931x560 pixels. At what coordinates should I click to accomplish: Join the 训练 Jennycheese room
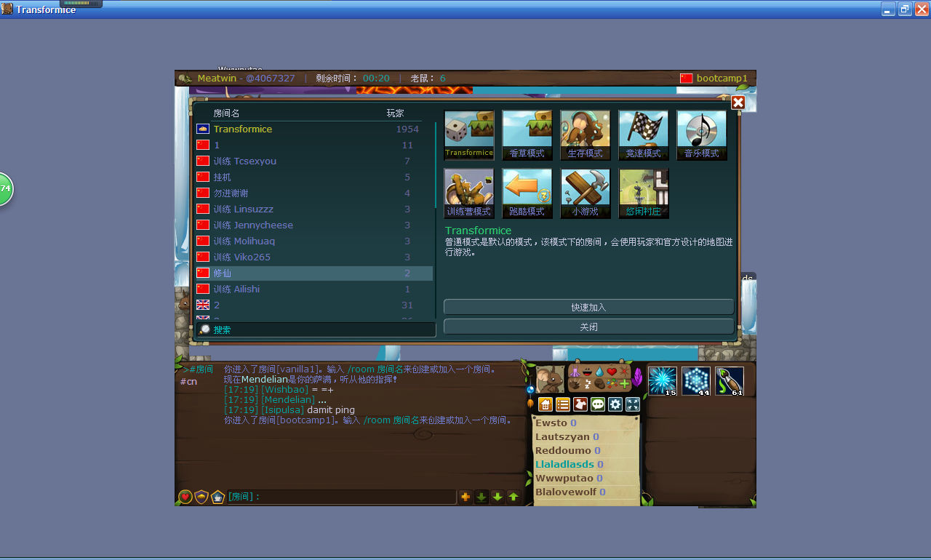(314, 225)
